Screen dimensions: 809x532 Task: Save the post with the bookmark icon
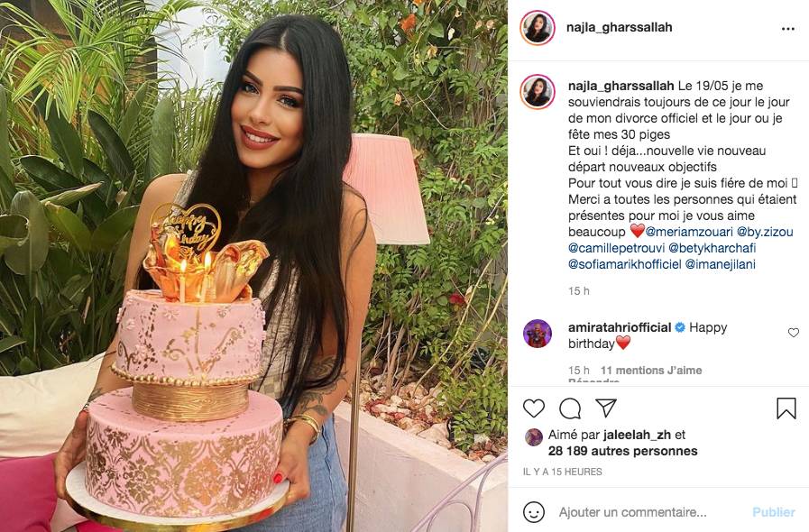(x=786, y=408)
